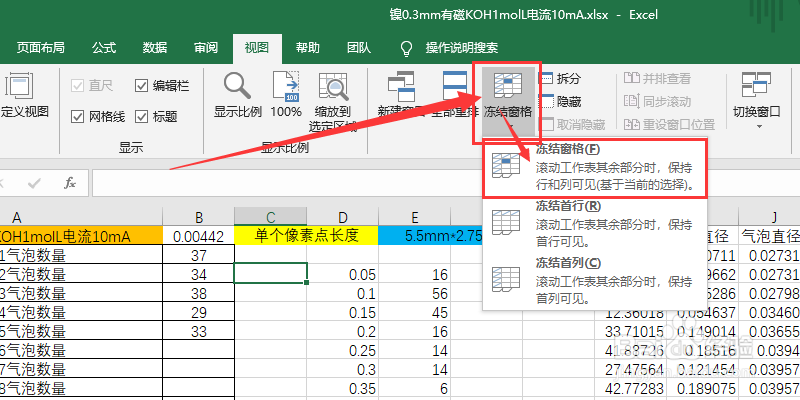Screen dimensions: 800x400
Task: Click cell E with value 6
Action: click(x=414, y=388)
